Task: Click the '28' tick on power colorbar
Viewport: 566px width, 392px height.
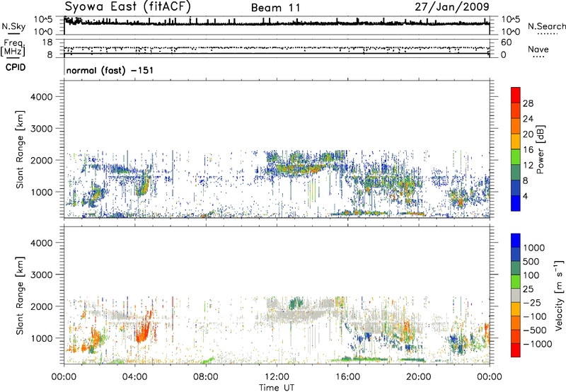Action: point(528,103)
